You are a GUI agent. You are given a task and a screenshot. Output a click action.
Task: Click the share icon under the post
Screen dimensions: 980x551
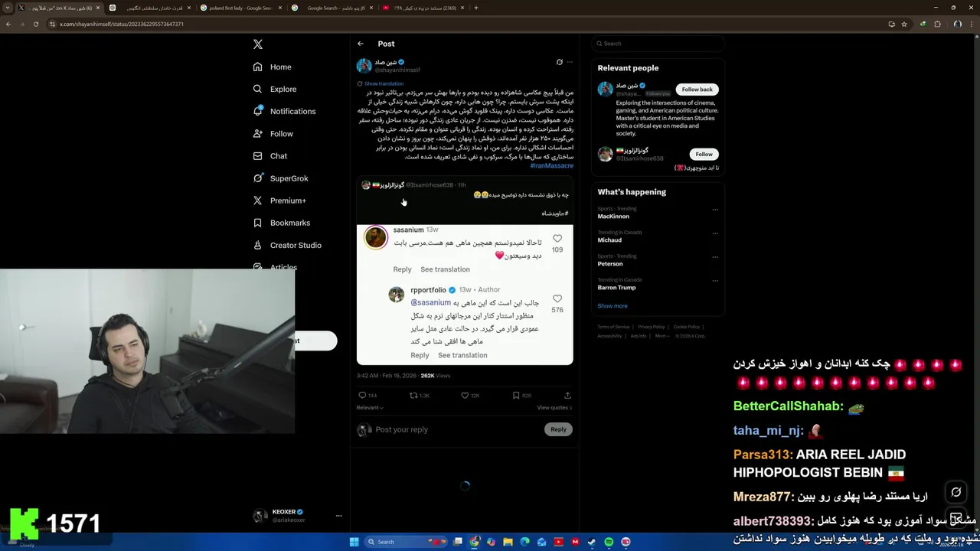tap(567, 396)
